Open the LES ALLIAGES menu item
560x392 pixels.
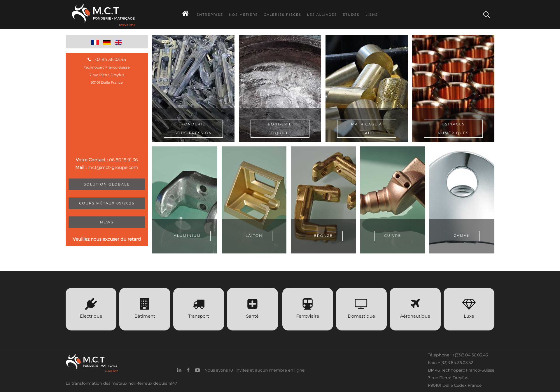click(322, 15)
